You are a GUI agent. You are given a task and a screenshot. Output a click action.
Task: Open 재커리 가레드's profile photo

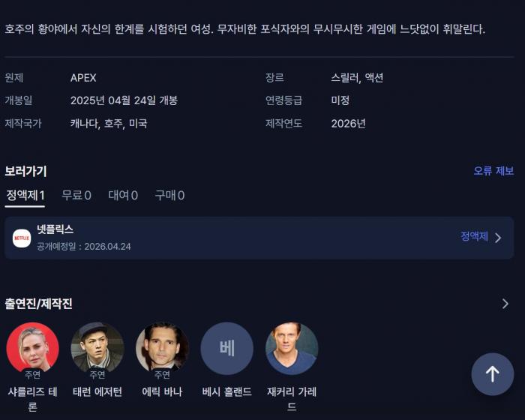292,349
